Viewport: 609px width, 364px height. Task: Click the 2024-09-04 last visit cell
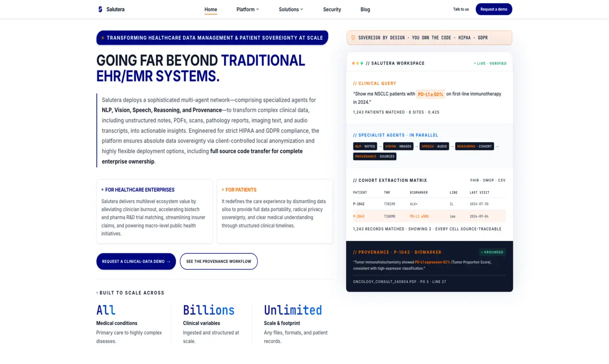[479, 216]
